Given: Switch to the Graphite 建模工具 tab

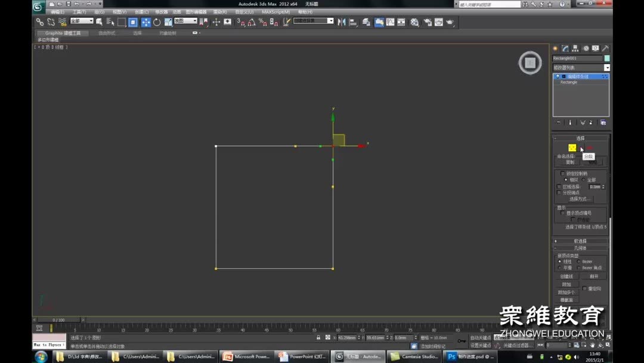Looking at the screenshot, I should coord(63,33).
